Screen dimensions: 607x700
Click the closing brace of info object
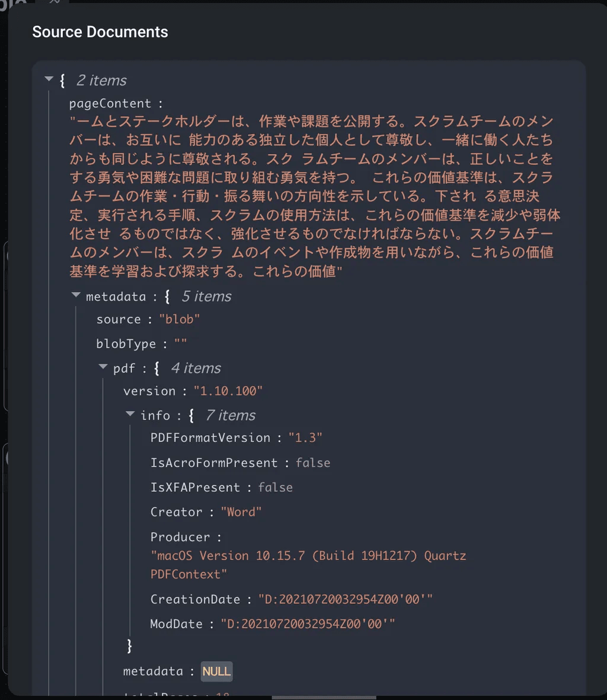tap(130, 646)
